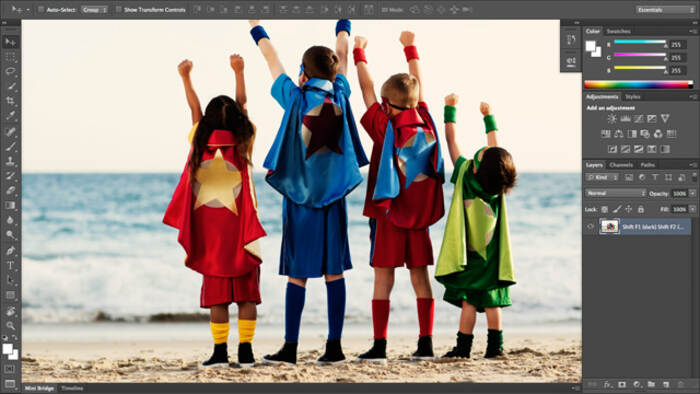Open the Normal blend mode dropdown
This screenshot has width=700, height=394.
tap(616, 193)
